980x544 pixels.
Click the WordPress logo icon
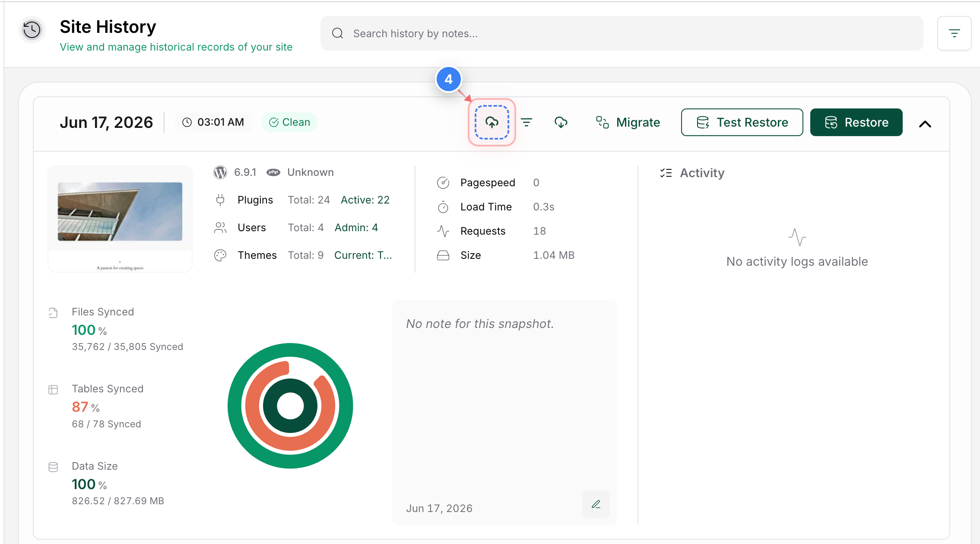point(220,172)
